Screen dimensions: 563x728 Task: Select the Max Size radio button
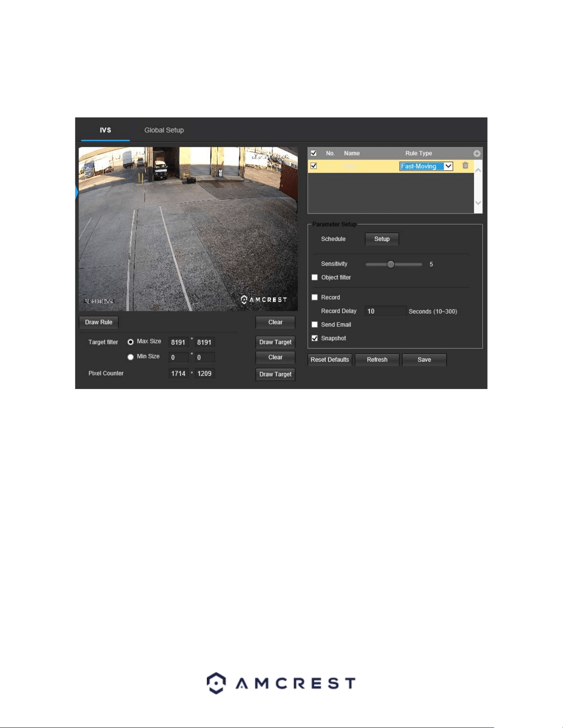130,342
